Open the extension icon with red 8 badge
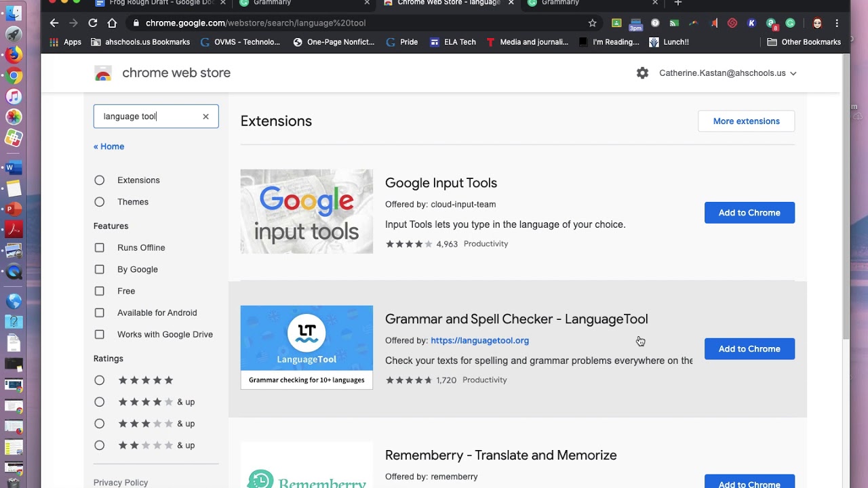868x488 pixels. click(x=771, y=24)
